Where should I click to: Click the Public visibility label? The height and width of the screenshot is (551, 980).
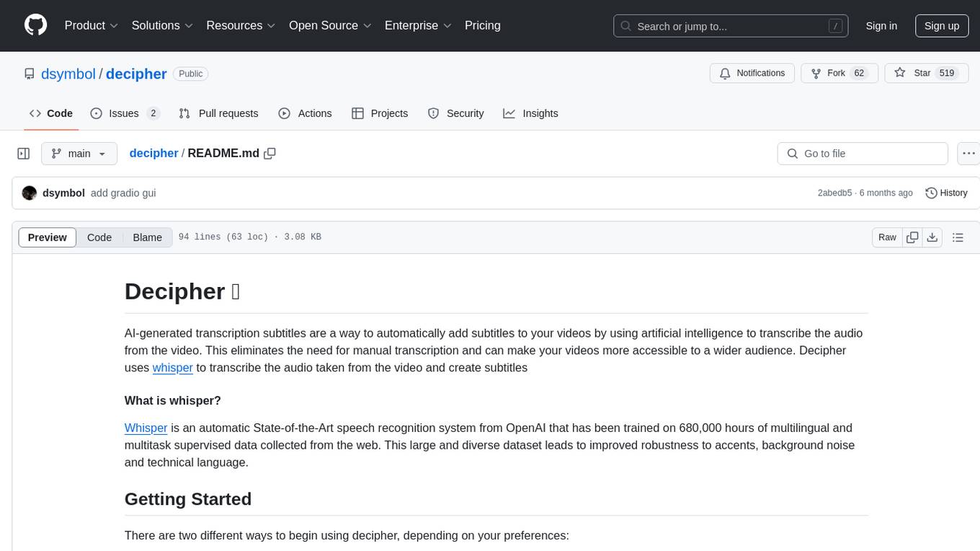[x=191, y=74]
